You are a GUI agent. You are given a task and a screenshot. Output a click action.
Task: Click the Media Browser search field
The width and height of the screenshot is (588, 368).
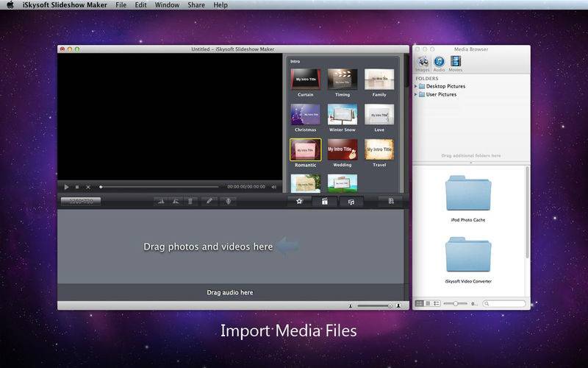click(504, 303)
